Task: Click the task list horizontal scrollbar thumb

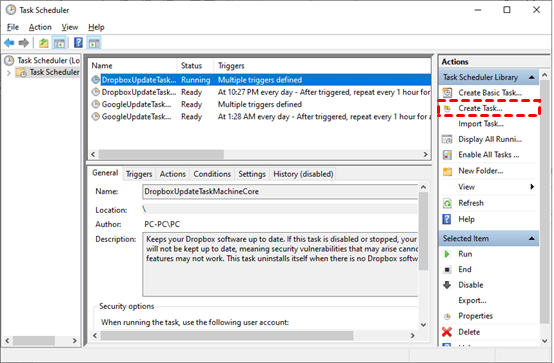Action: click(x=161, y=154)
